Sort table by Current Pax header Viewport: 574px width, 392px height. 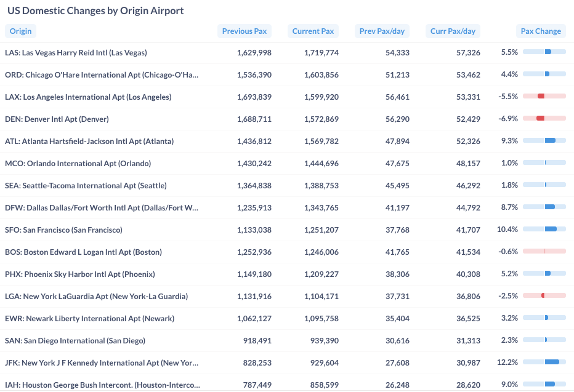pos(313,31)
